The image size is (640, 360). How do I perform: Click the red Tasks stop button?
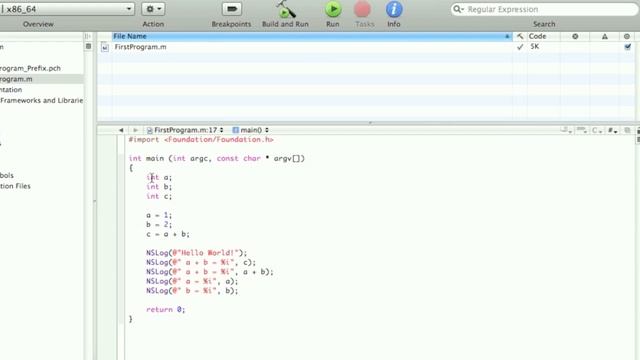pos(362,9)
